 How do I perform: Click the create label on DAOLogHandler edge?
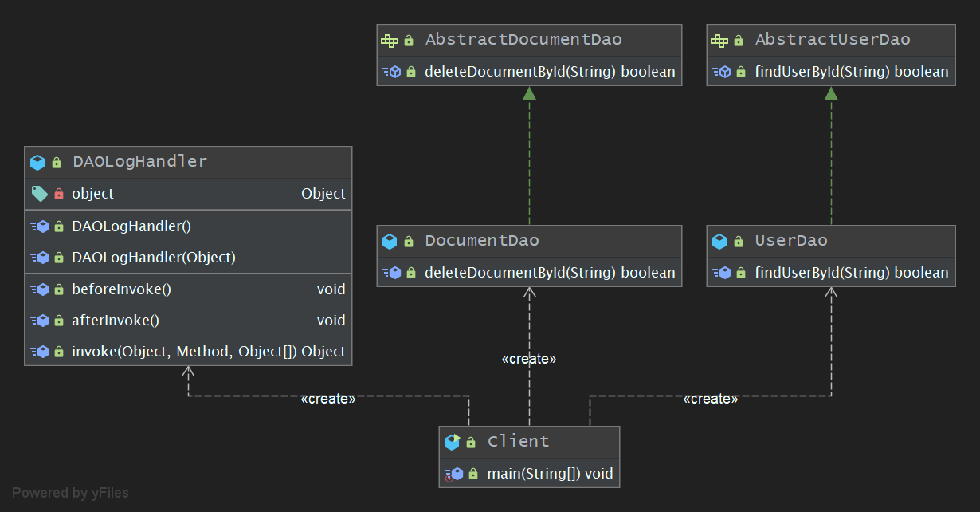click(x=327, y=399)
